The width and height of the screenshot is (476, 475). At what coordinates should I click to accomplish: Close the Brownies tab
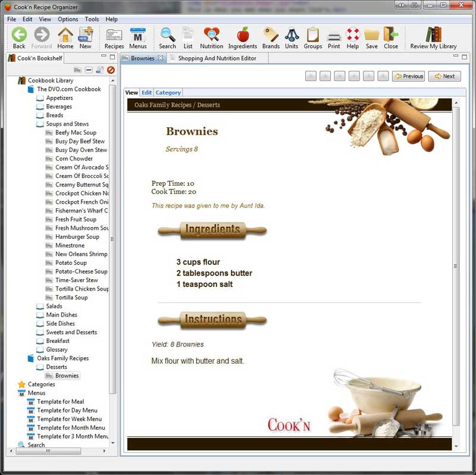161,58
